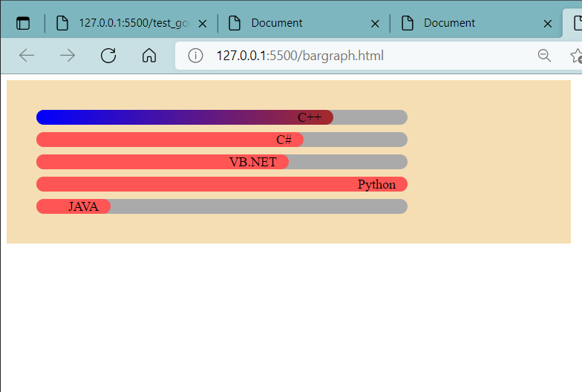Click the page icon on second Document tab
Screen dimensions: 582x392
click(407, 23)
